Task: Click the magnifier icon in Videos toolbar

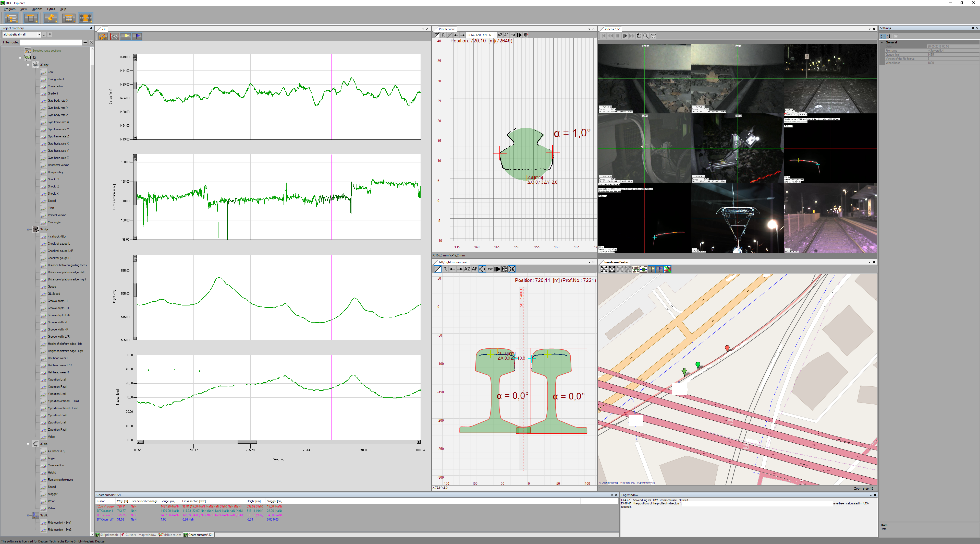Action: coord(646,36)
